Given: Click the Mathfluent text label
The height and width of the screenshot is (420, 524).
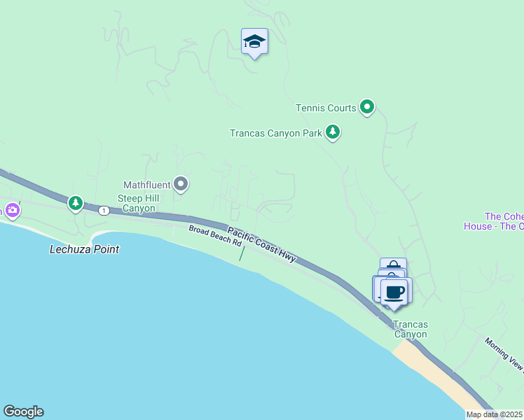Looking at the screenshot, I should 147,185.
